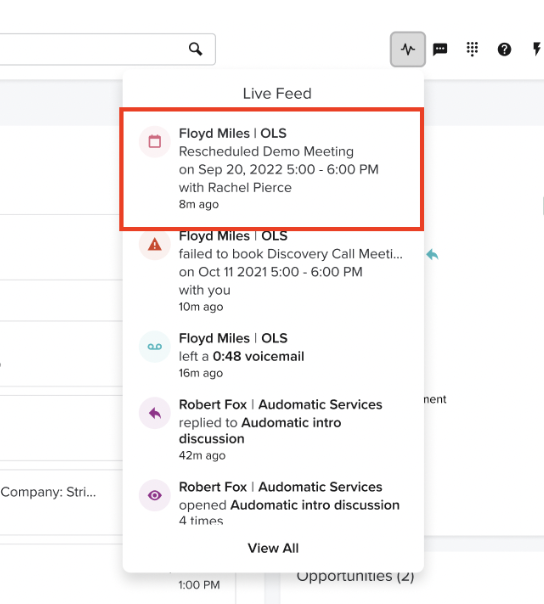This screenshot has width=544, height=604.
Task: Click the eye icon for opened email
Action: [155, 495]
